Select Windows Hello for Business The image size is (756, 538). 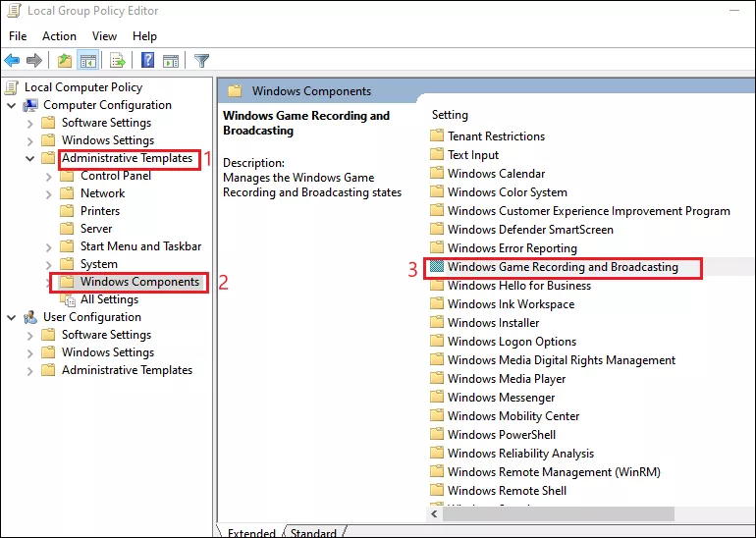(518, 286)
